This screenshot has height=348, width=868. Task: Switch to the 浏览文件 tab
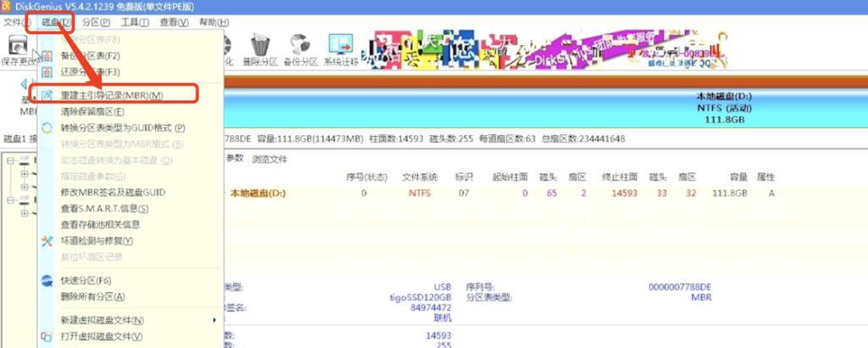click(x=270, y=159)
